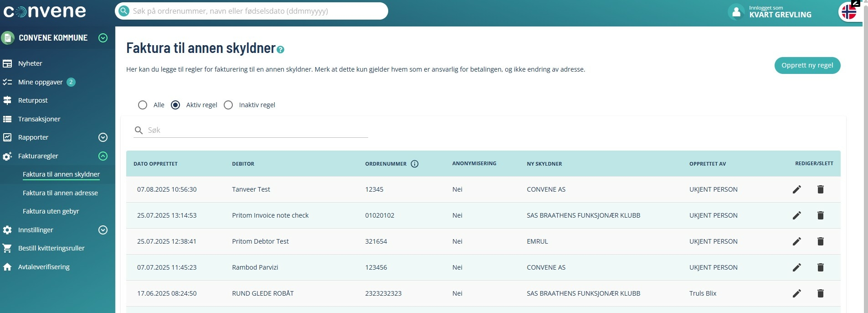
Task: Click the Norwegian flag language icon
Action: click(x=848, y=12)
